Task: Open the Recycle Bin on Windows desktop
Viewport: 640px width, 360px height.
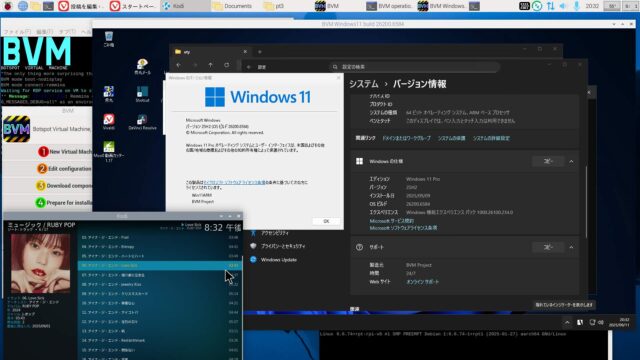Action: pos(109,39)
